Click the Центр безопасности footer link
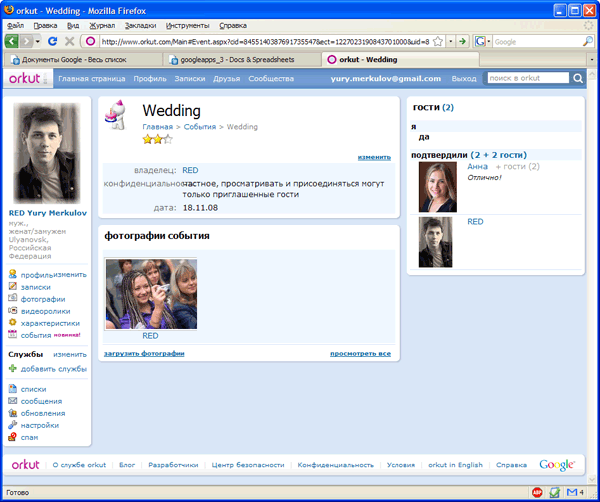Viewport: 600px width, 502px height. pyautogui.click(x=248, y=465)
